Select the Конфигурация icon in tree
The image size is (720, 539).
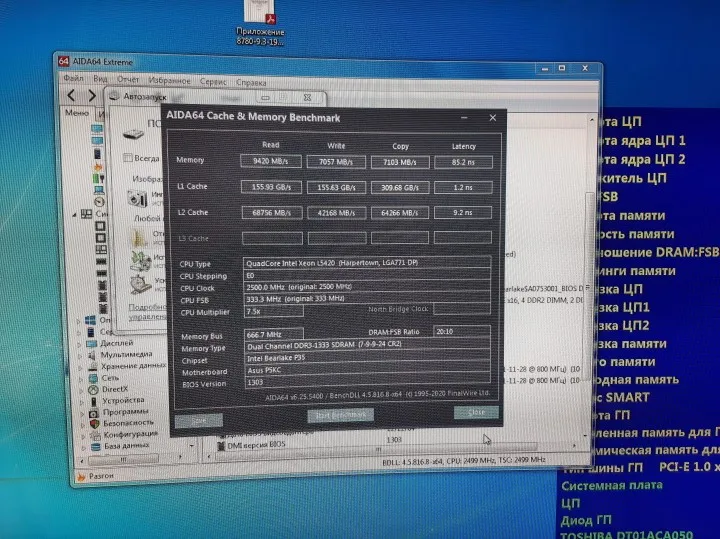click(95, 434)
